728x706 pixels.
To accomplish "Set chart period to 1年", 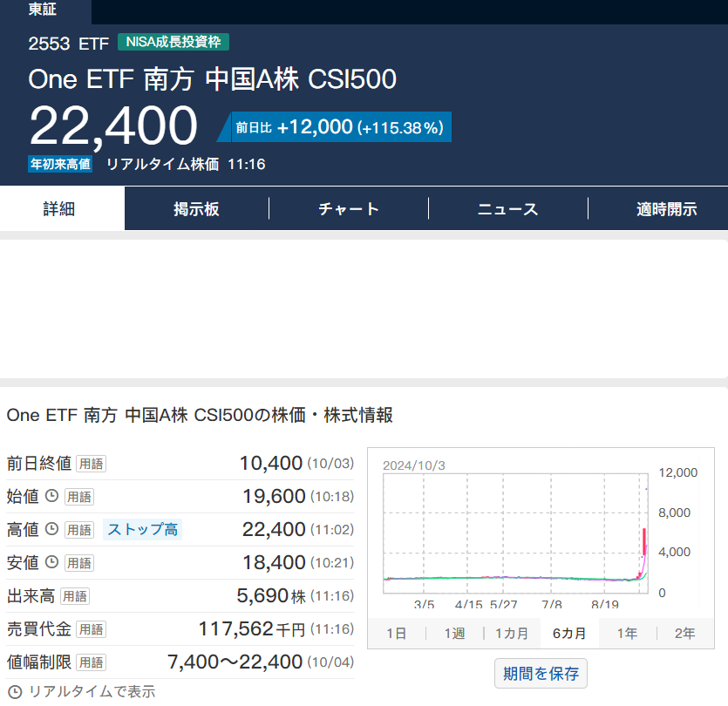I will (627, 633).
